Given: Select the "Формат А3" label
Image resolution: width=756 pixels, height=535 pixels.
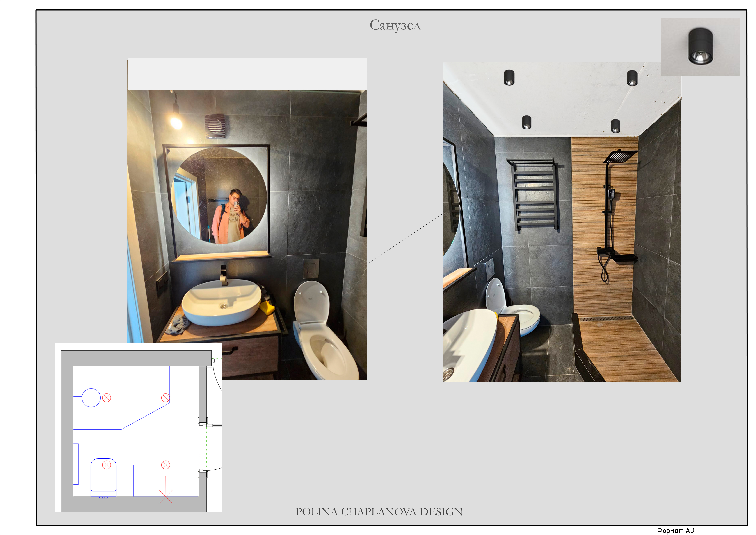Looking at the screenshot, I should pos(676,530).
